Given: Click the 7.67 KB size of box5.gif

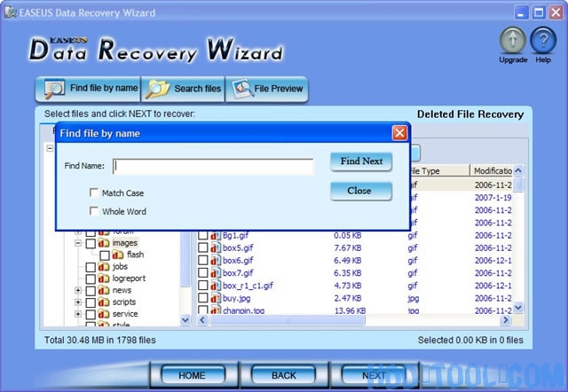Looking at the screenshot, I should coord(347,248).
